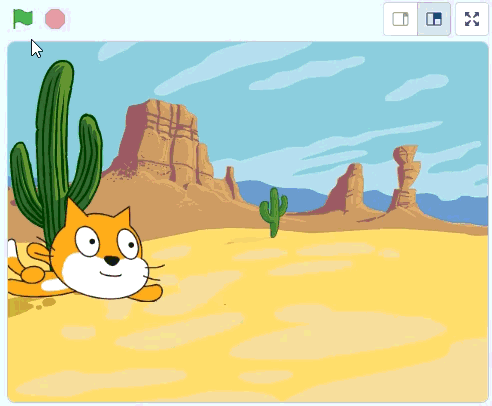Switch to large stage layout
The image size is (492, 406).
[434, 19]
